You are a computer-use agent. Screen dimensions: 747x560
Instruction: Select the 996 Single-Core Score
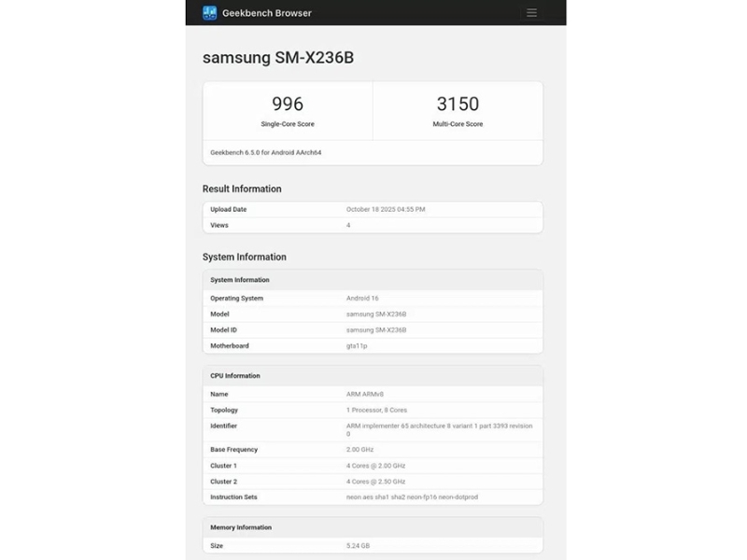pos(288,105)
